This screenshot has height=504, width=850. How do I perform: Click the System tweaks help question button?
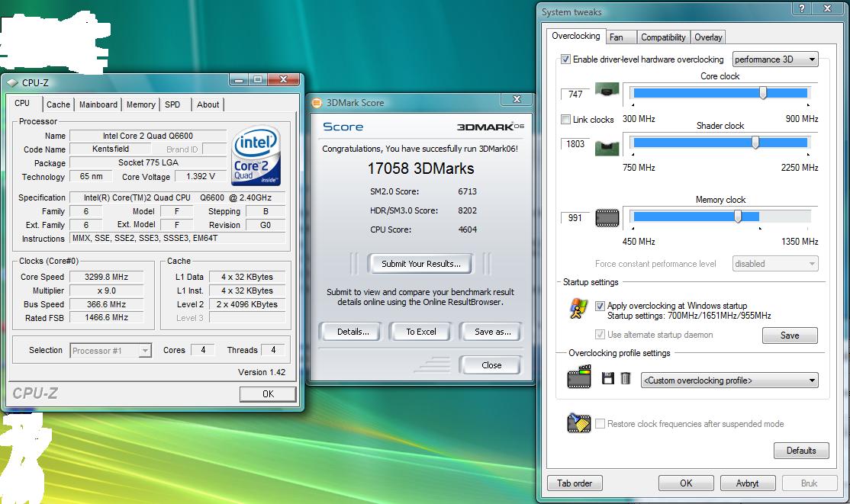(x=801, y=8)
